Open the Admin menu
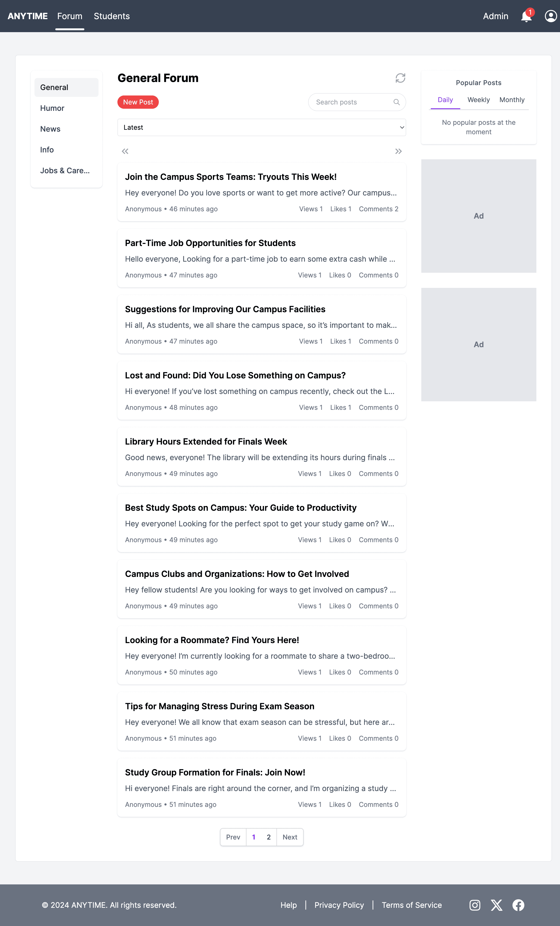 click(495, 16)
